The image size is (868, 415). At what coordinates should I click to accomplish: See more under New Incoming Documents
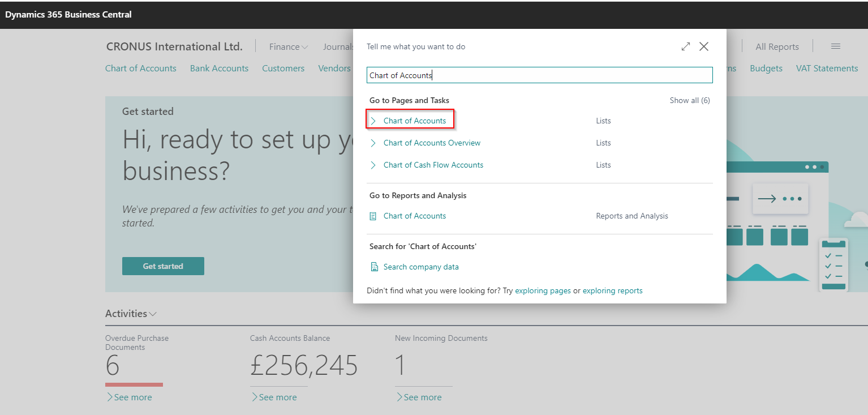pyautogui.click(x=419, y=397)
